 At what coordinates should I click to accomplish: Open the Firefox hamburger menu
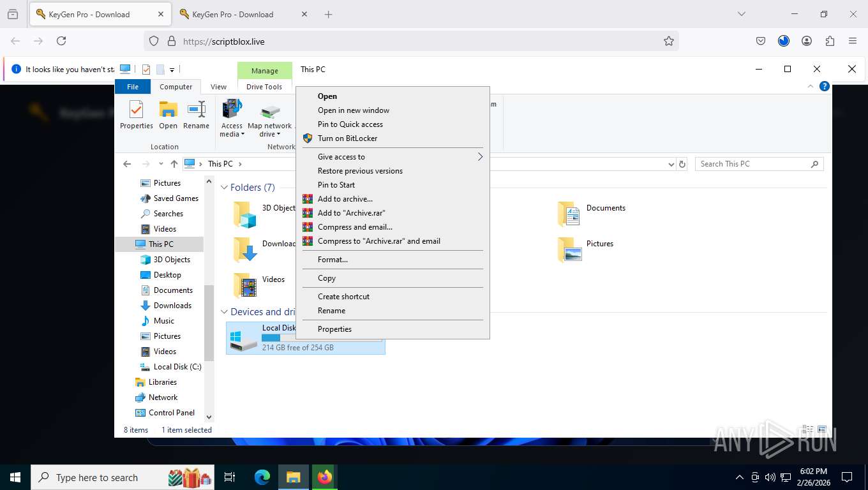pyautogui.click(x=853, y=41)
